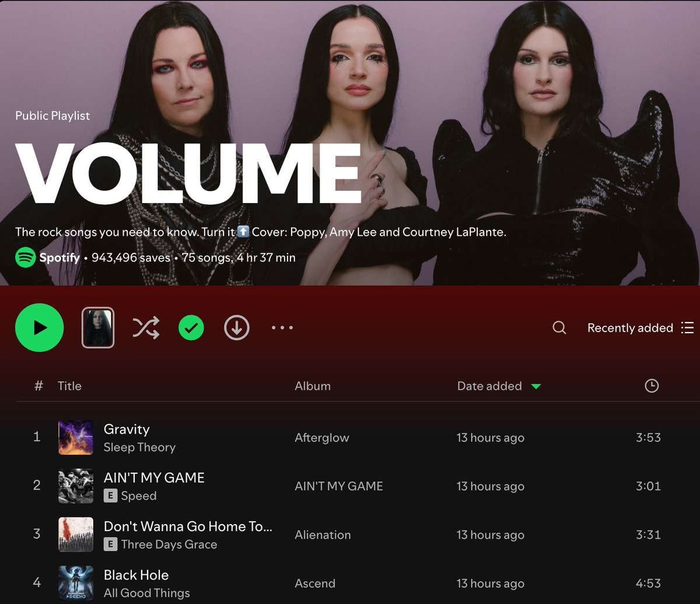Viewport: 700px width, 604px height.
Task: Sort by the Album column header
Action: coord(313,386)
